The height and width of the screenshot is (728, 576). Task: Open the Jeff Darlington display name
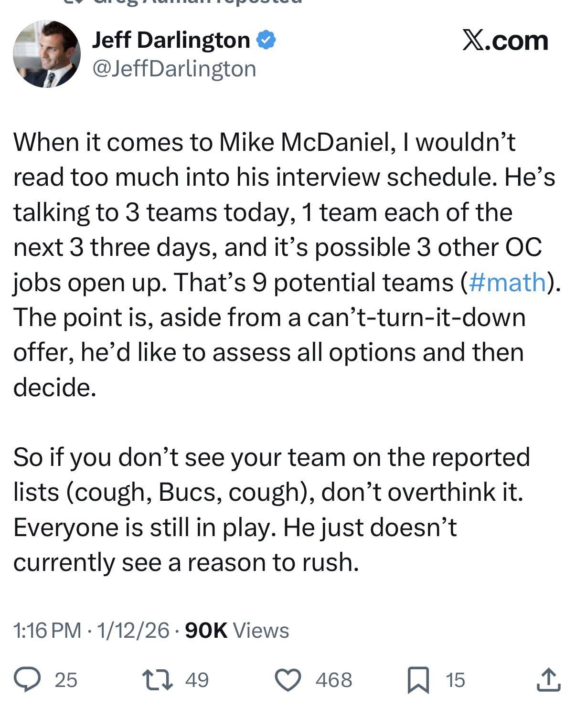pos(171,40)
